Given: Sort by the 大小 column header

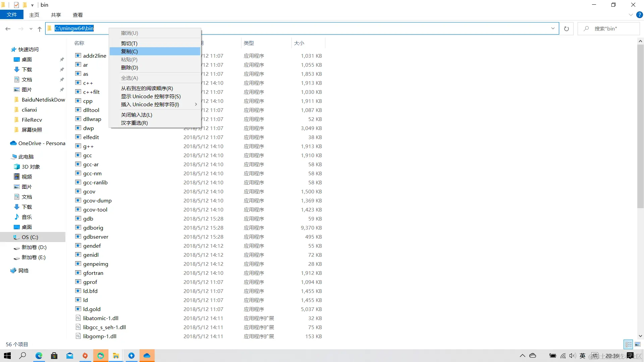Looking at the screenshot, I should [x=299, y=43].
